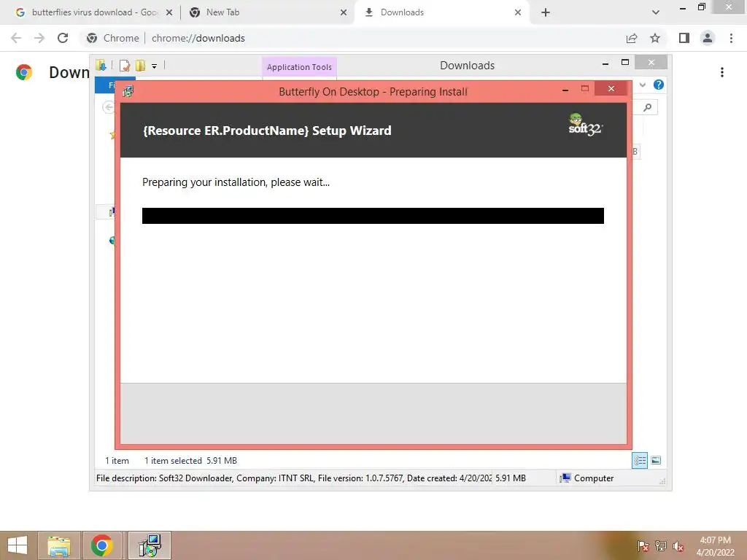Screen dimensions: 747x560
Task: Click Explorer New folder quick access icon
Action: 140,65
